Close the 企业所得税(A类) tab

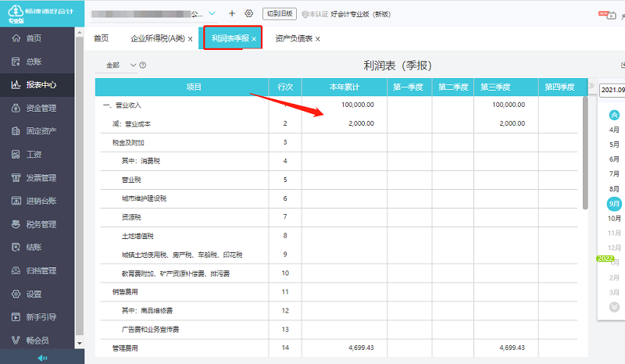(x=190, y=39)
